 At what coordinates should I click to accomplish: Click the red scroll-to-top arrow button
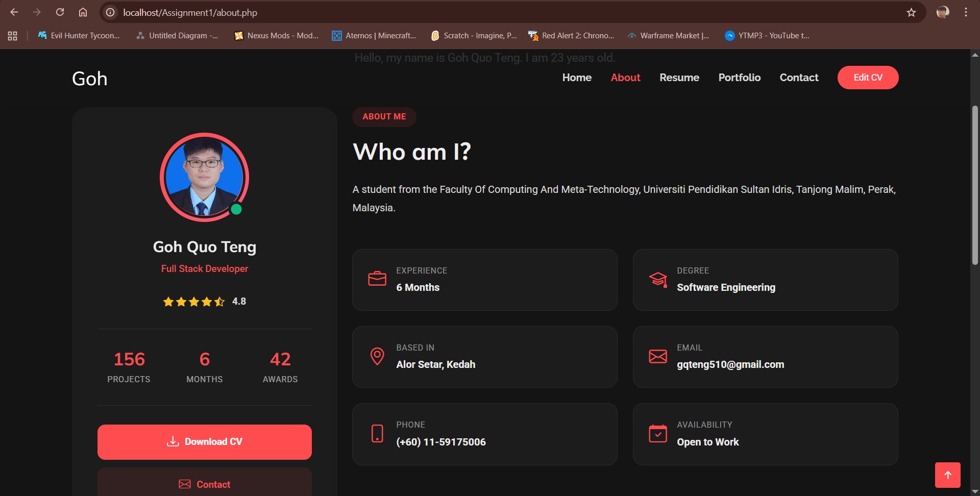click(948, 475)
